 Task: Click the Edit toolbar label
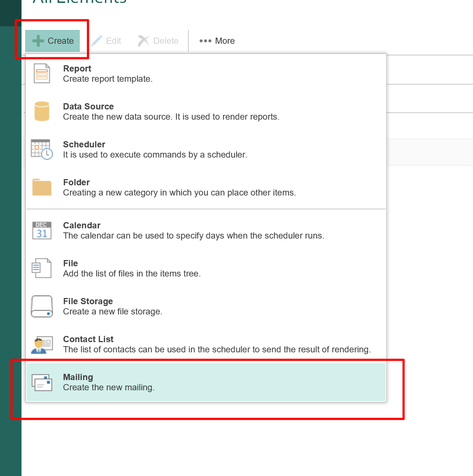[113, 41]
